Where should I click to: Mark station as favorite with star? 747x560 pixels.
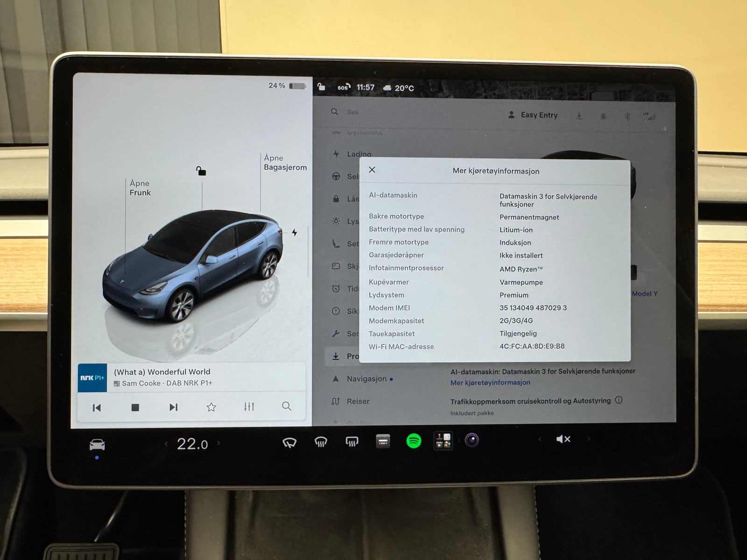211,407
